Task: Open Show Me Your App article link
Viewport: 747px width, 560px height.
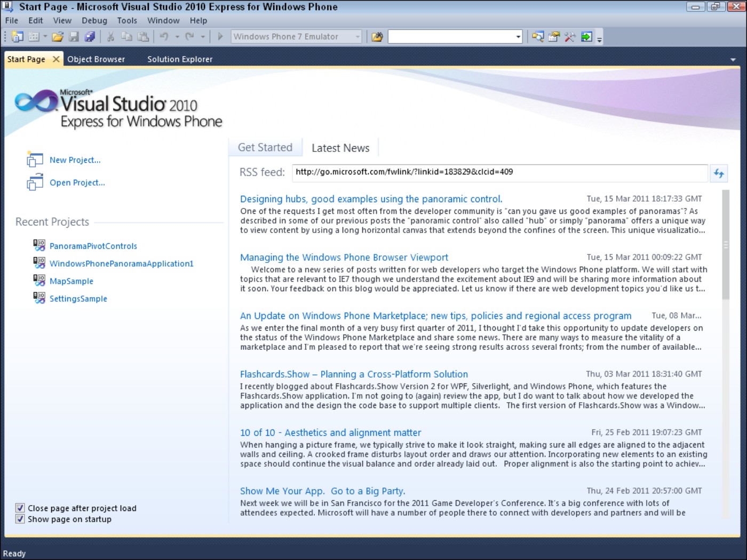Action: 322,491
